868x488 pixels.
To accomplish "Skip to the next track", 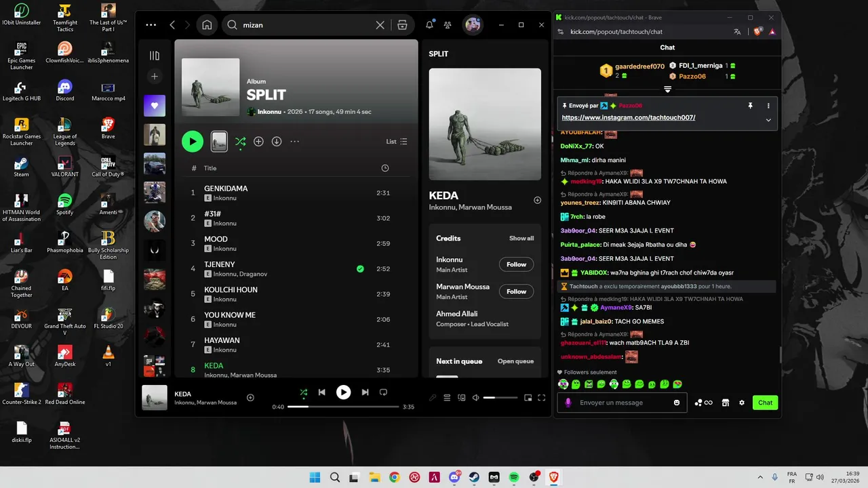I will point(365,392).
